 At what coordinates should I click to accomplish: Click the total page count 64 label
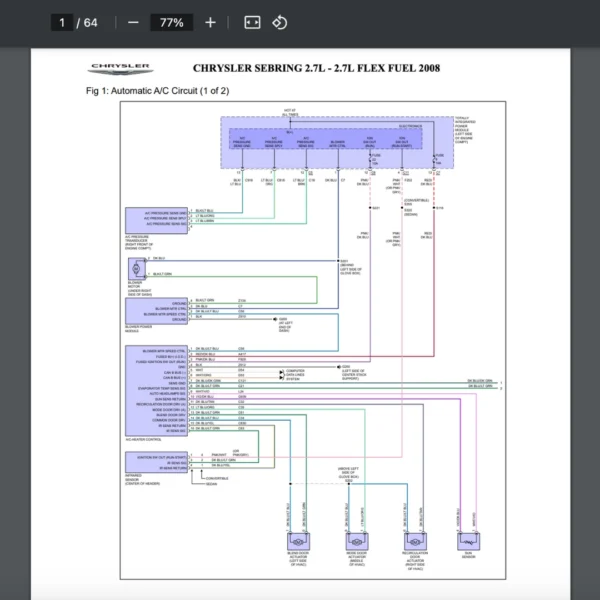click(90, 22)
